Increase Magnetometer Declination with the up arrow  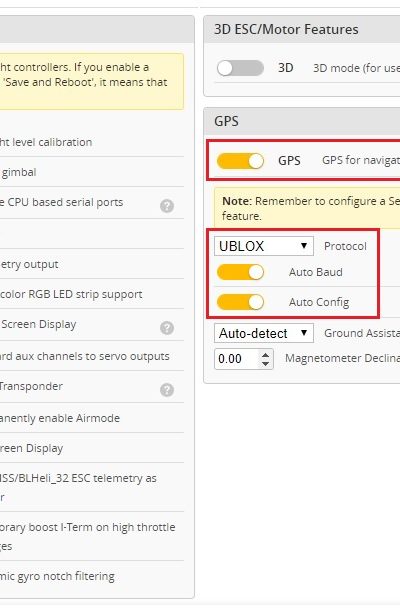[x=265, y=354]
